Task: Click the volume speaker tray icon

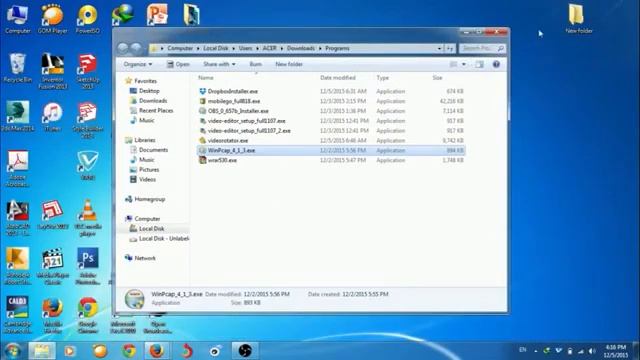Action: click(592, 351)
